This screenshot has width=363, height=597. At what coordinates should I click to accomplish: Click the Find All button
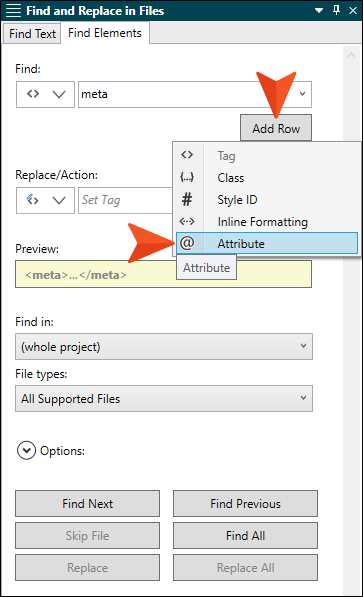coord(245,536)
